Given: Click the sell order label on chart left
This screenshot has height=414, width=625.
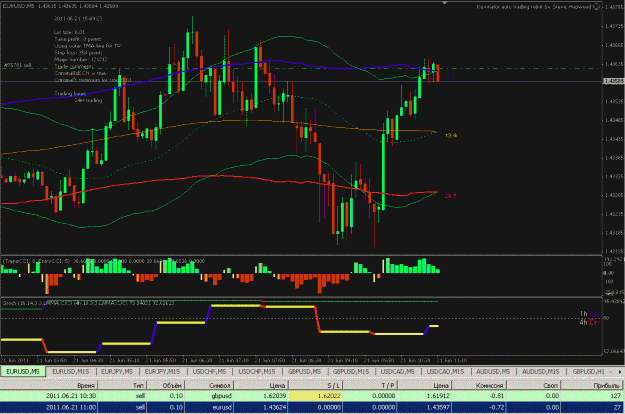Looking at the screenshot, I should pos(17,65).
